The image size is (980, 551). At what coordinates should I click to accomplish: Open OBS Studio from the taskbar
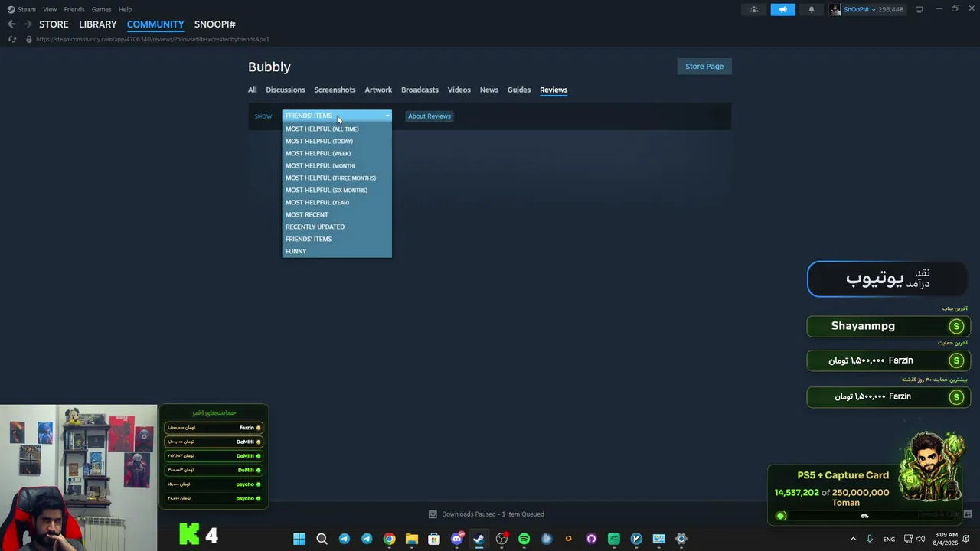pos(501,539)
